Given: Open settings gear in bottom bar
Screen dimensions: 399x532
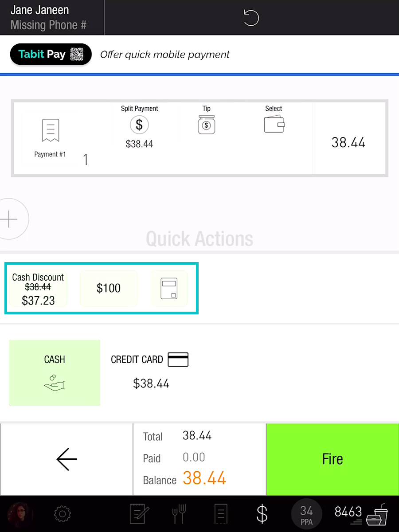Looking at the screenshot, I should pos(62,514).
